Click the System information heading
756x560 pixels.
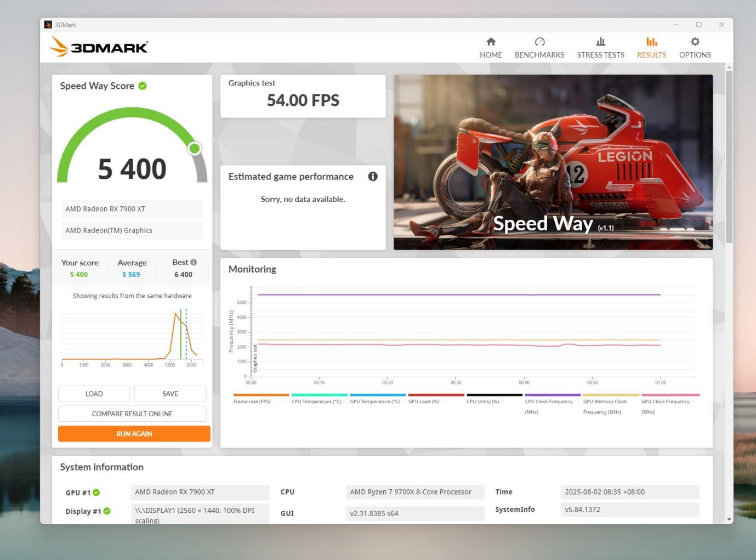(x=102, y=467)
